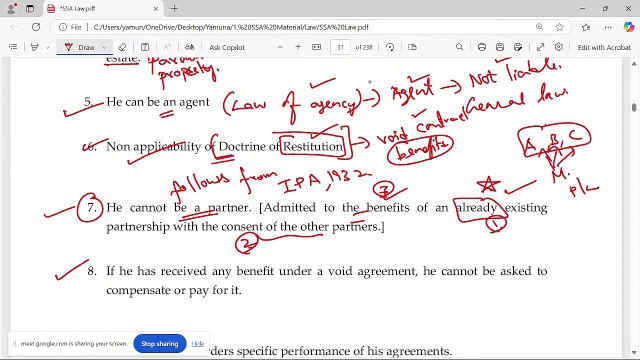Image resolution: width=640 pixels, height=360 pixels.
Task: Click the translate icon in PDF toolbar
Action: 189,47
